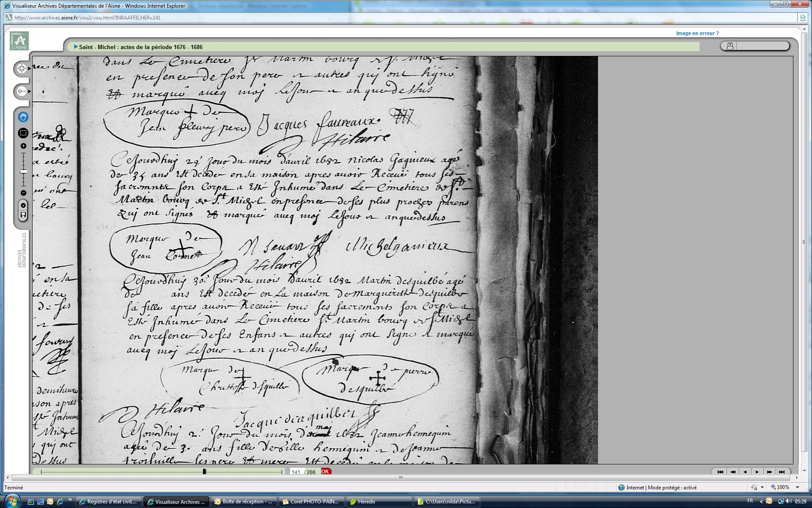Viewport: 812px width, 508px height.
Task: Jump to the last page
Action: 782,472
